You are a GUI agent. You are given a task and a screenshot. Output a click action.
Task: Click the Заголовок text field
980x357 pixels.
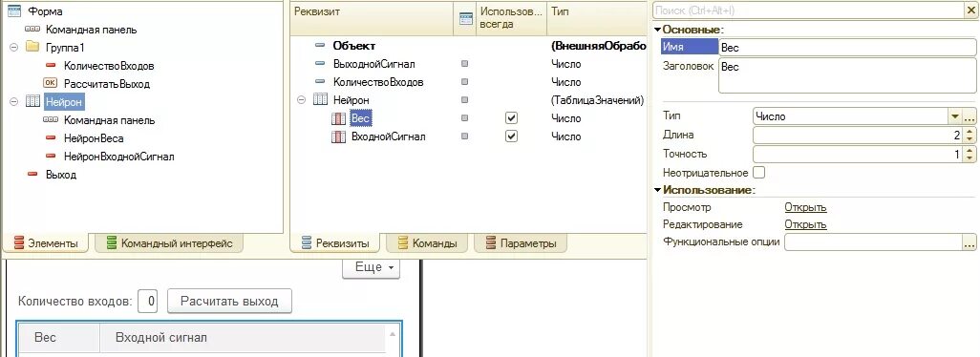pyautogui.click(x=847, y=75)
